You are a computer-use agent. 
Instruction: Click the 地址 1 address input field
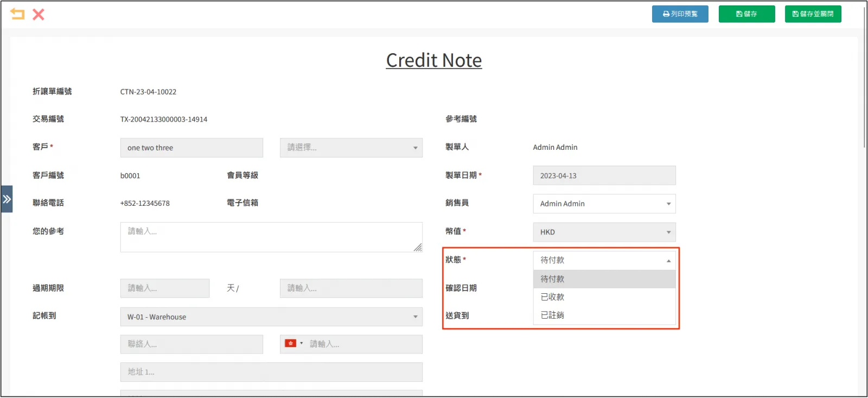[271, 372]
